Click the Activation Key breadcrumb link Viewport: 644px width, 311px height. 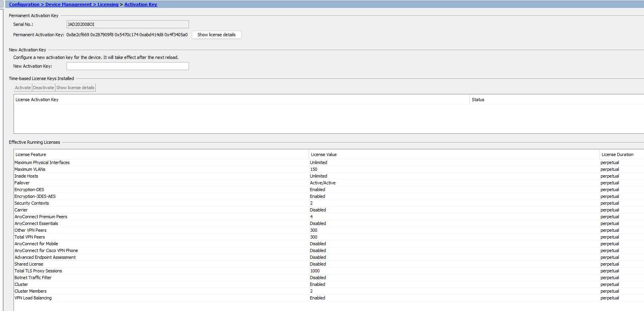(141, 4)
